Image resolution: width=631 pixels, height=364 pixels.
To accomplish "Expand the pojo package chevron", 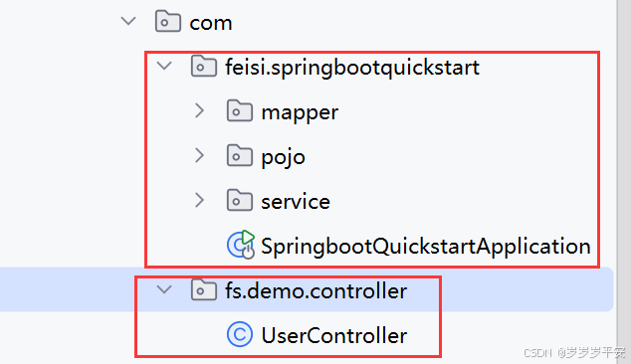I will 200,156.
